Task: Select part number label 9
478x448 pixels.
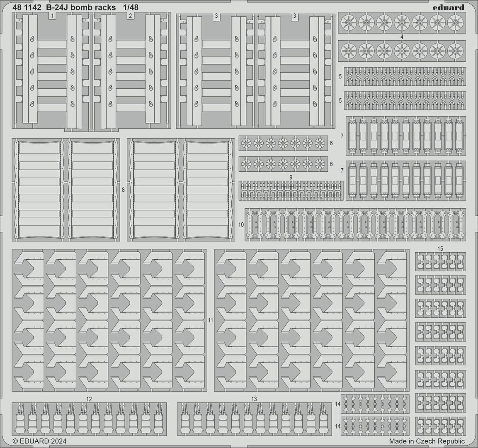Action: (x=291, y=177)
